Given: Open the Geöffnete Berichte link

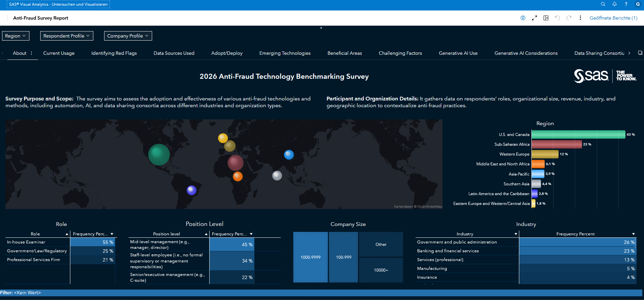Looking at the screenshot, I should [613, 18].
